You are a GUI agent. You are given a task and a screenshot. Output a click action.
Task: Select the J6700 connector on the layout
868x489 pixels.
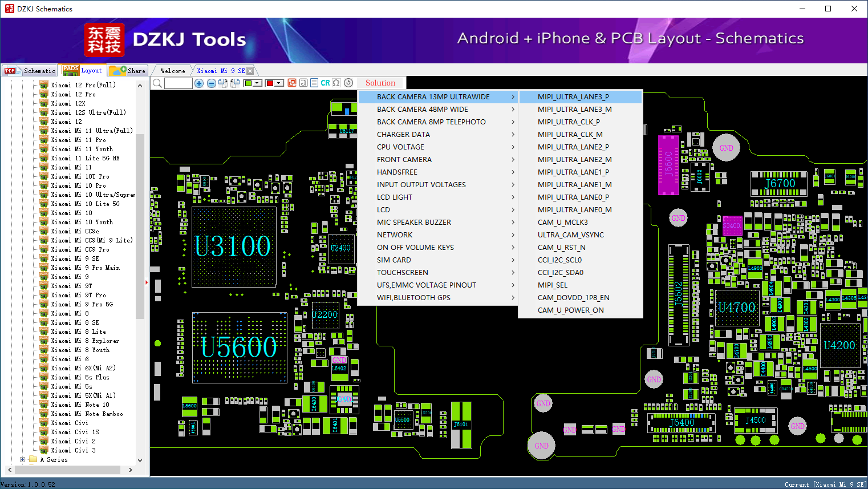pos(780,183)
